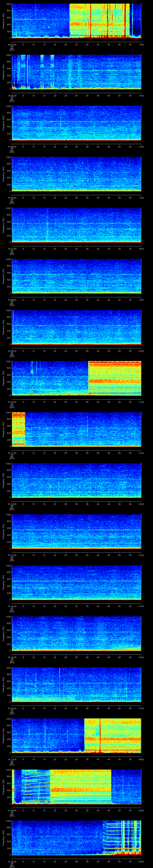
Task: Click the 9:00 end time label
Action: (x=141, y=300)
